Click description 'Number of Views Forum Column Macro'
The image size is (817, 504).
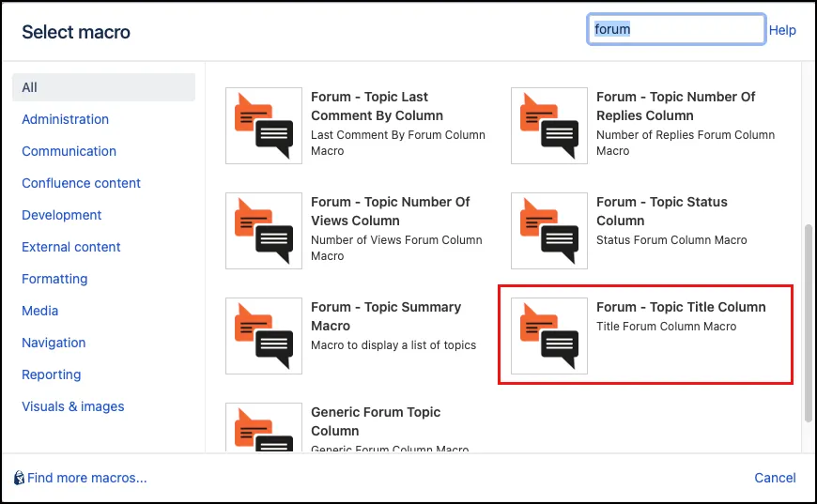tap(396, 248)
